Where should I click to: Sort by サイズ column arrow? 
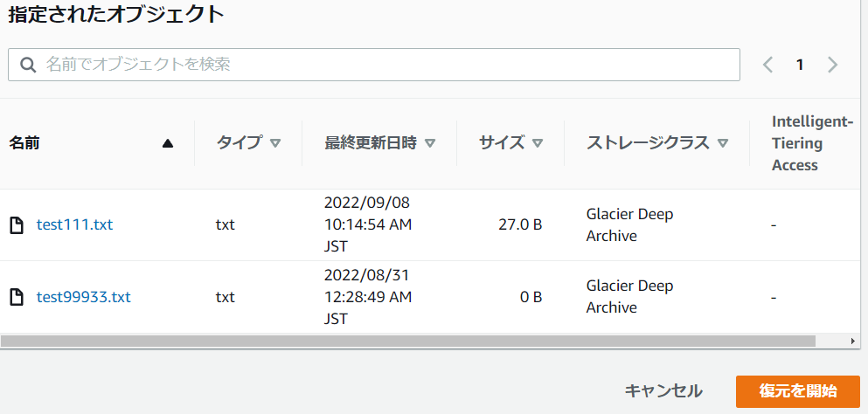tap(538, 143)
